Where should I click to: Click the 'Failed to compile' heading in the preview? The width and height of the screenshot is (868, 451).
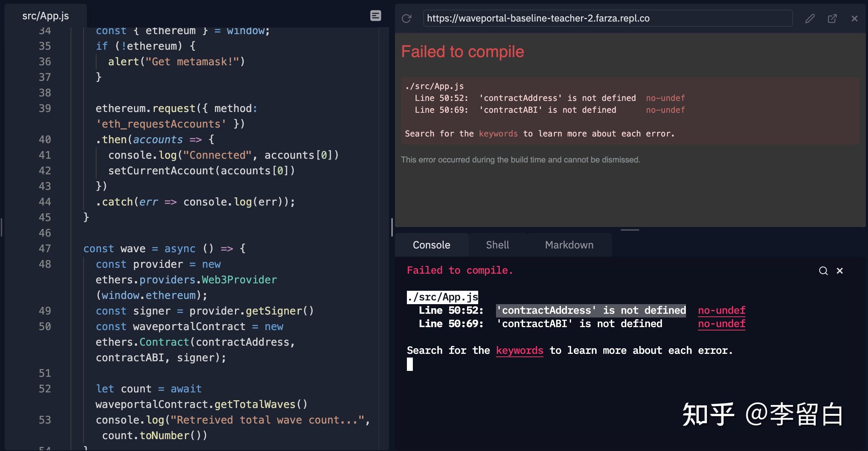pos(463,52)
